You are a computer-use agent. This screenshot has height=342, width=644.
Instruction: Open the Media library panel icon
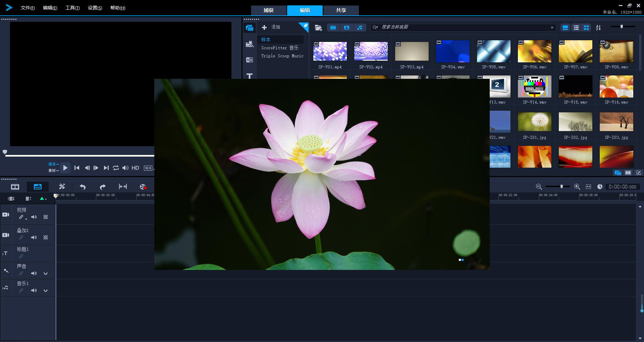coord(249,28)
